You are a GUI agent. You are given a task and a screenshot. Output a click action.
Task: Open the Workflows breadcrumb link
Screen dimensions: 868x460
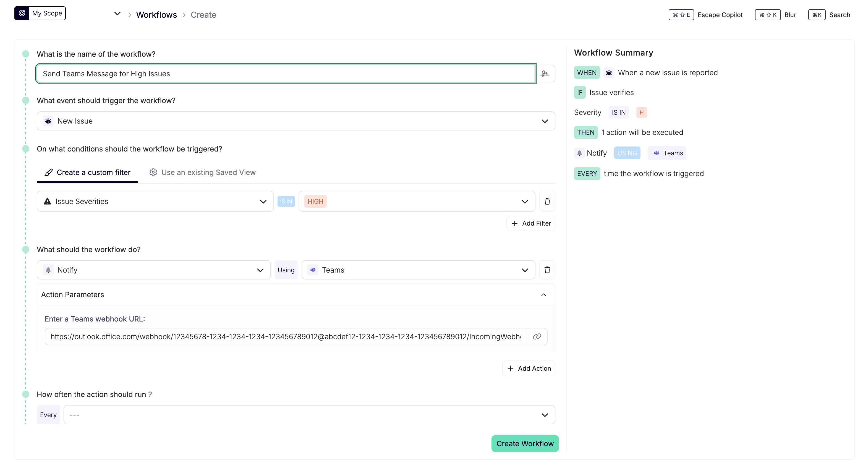coord(156,14)
